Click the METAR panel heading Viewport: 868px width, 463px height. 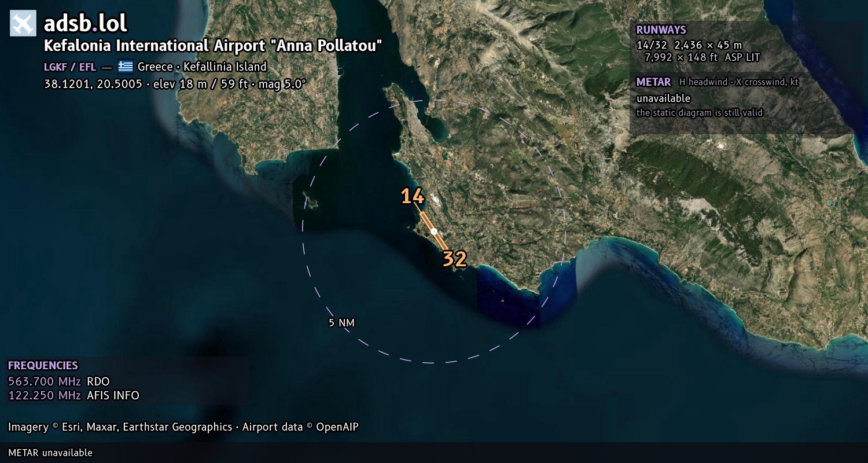[653, 82]
